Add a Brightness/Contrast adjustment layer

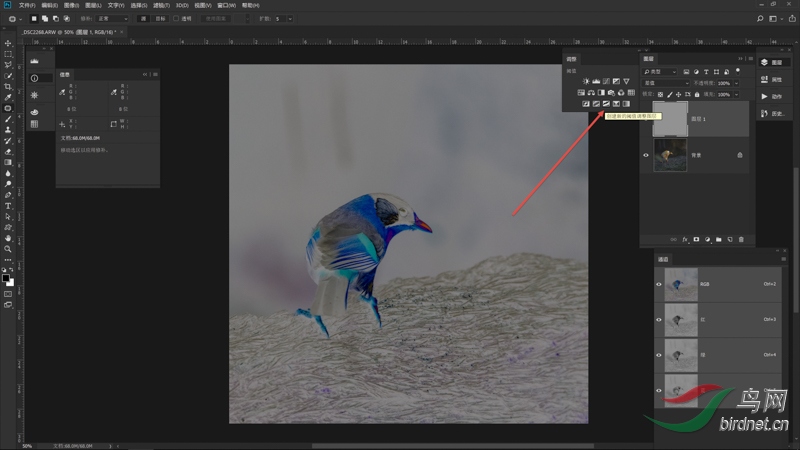pyautogui.click(x=585, y=81)
